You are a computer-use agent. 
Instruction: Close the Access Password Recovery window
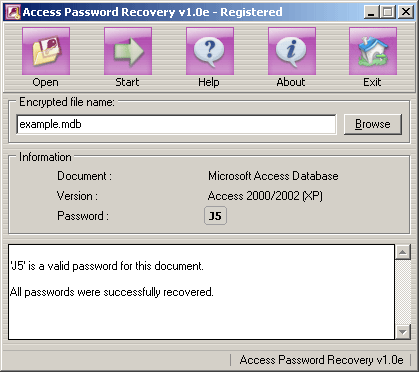(x=406, y=12)
